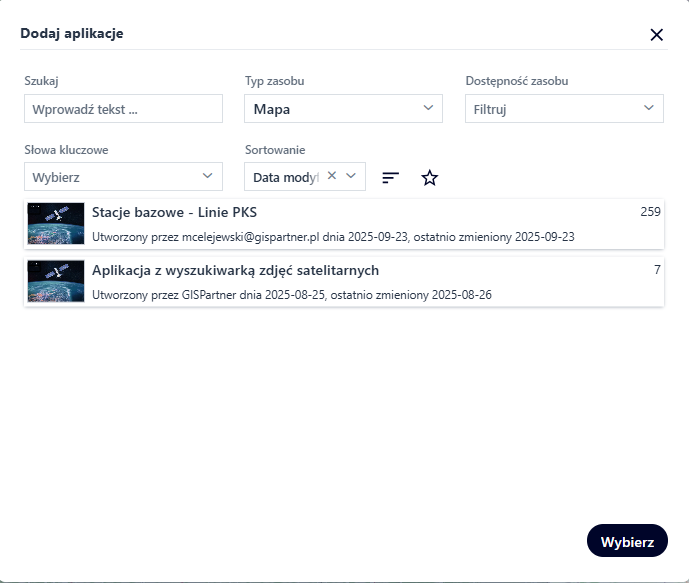The width and height of the screenshot is (689, 583).
Task: Click the chevron arrow in the Sortowanie box
Action: [x=351, y=176]
